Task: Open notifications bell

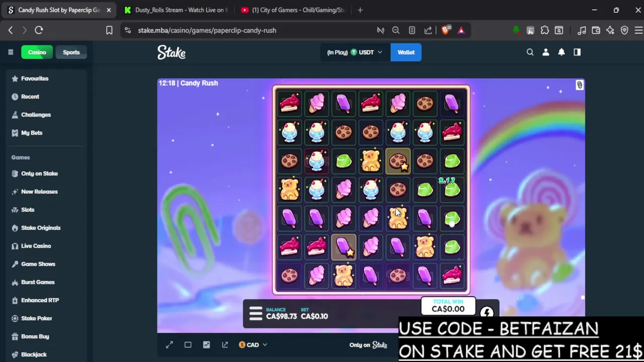Action: click(561, 52)
